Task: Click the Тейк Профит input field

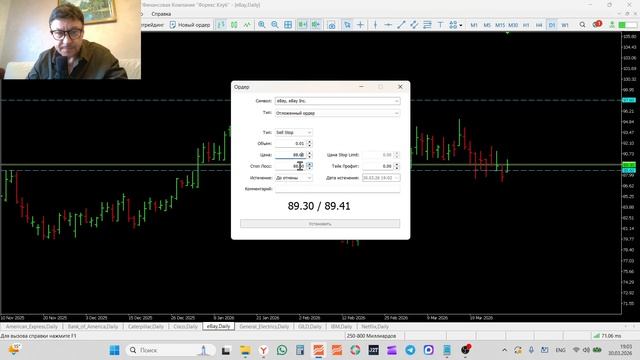Action: [x=378, y=166]
